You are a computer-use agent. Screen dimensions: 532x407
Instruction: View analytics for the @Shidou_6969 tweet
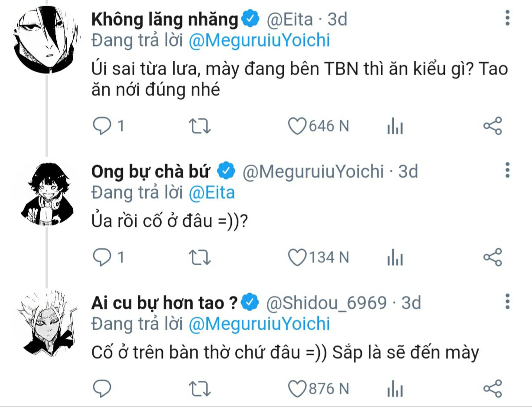point(394,389)
